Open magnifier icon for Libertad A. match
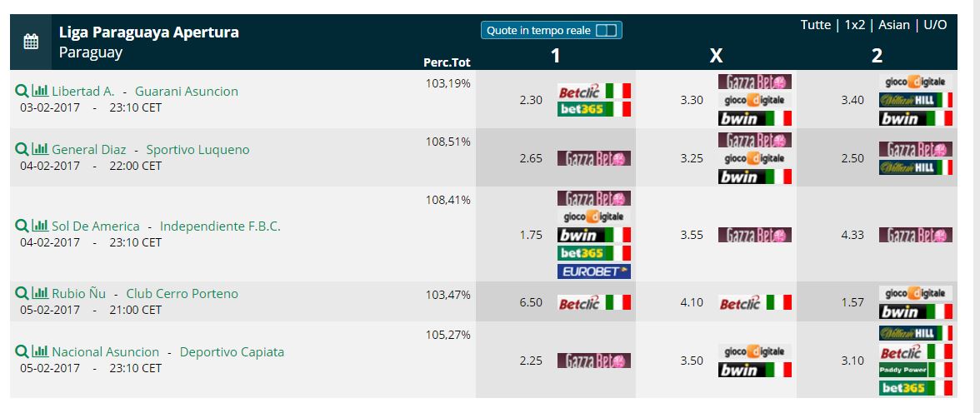980x413 pixels. pyautogui.click(x=22, y=92)
